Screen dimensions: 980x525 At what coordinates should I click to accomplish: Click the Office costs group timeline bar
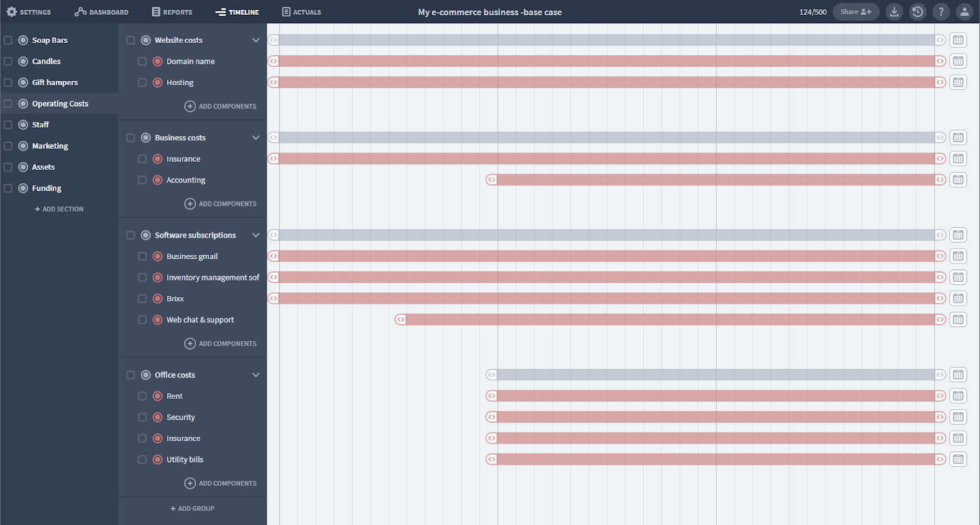(x=715, y=375)
